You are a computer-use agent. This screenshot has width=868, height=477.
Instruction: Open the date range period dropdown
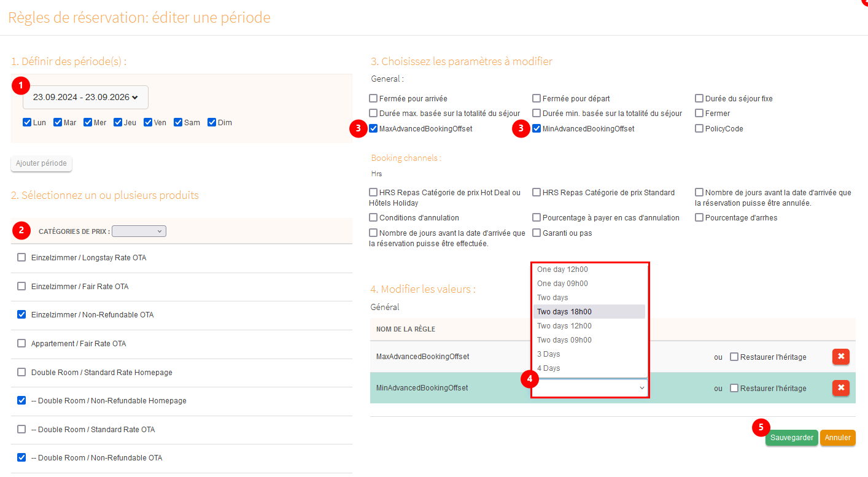(x=85, y=97)
